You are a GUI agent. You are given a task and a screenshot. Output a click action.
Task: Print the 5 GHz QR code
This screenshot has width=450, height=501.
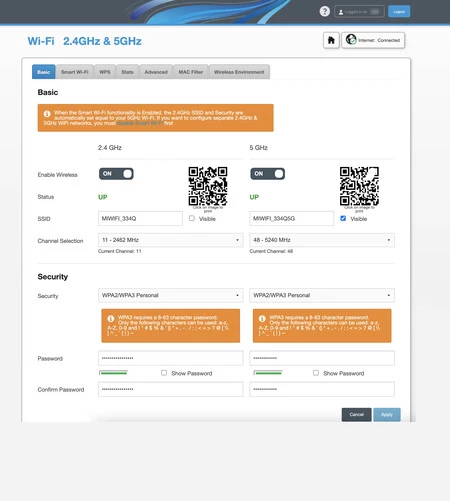pyautogui.click(x=359, y=186)
